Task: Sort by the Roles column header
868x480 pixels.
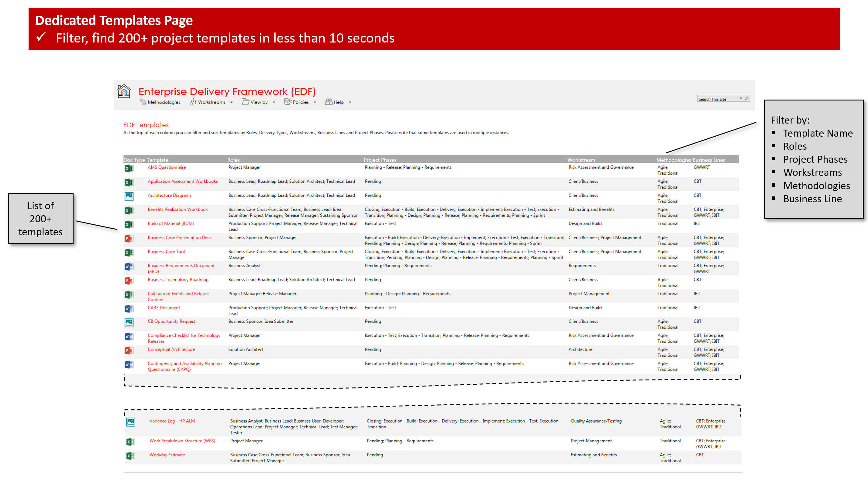Action: [x=233, y=160]
